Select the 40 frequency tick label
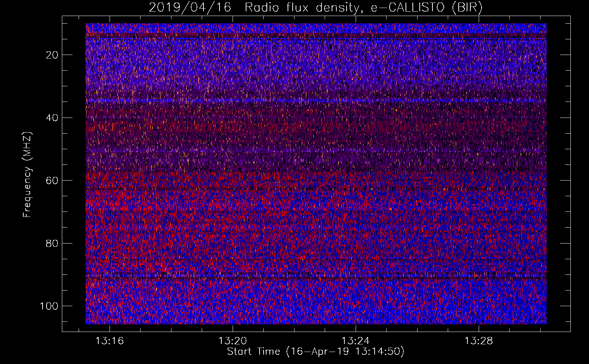 pos(52,118)
